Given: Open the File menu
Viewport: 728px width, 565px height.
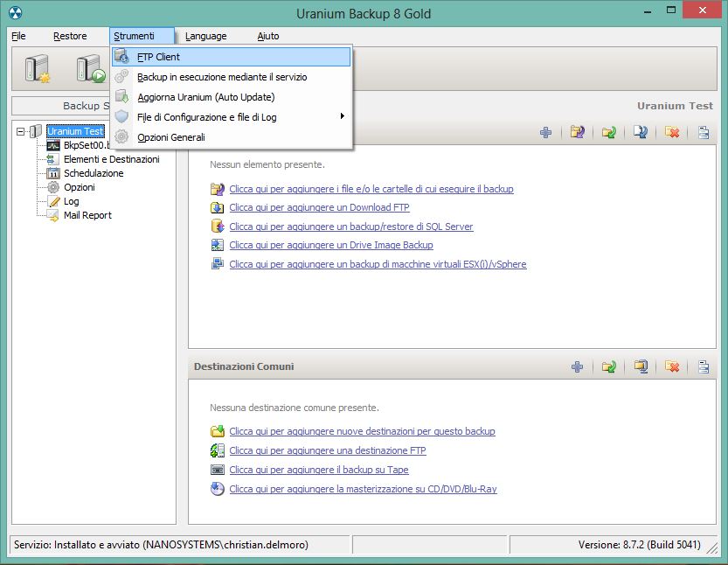Looking at the screenshot, I should pos(18,36).
